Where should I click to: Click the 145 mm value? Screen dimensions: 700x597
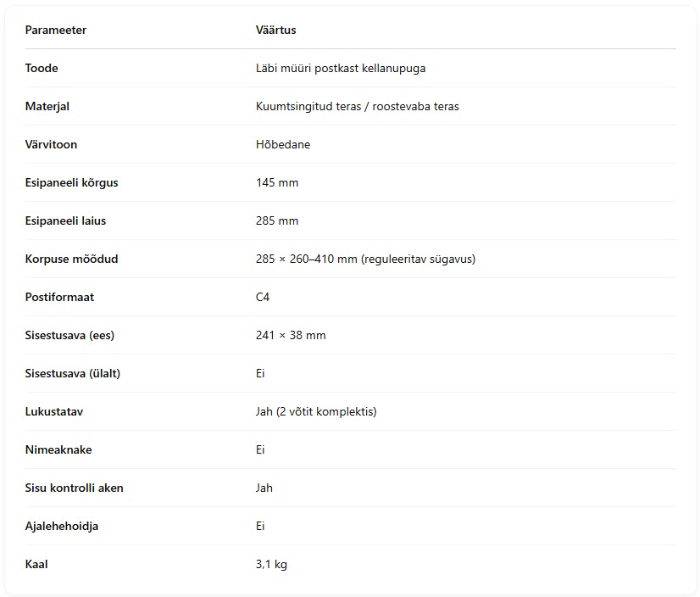coord(277,183)
